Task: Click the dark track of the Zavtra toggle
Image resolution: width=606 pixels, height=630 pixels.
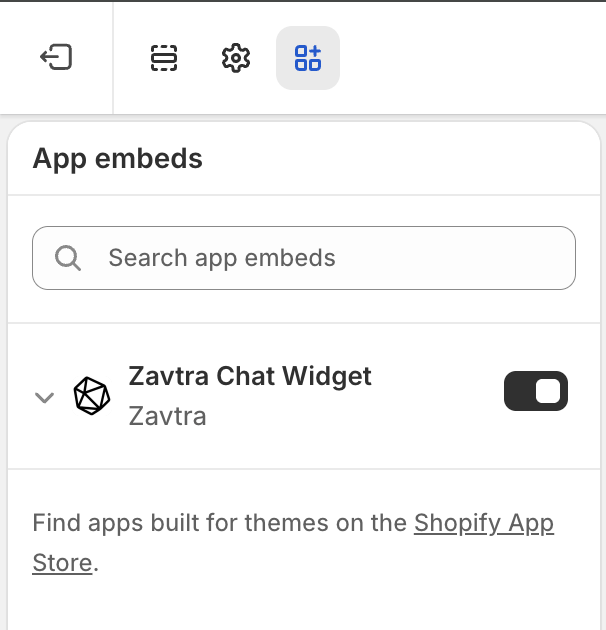Action: [x=520, y=391]
